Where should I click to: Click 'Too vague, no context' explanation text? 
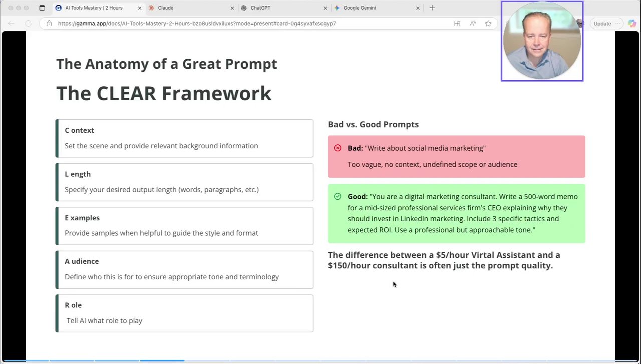point(433,164)
